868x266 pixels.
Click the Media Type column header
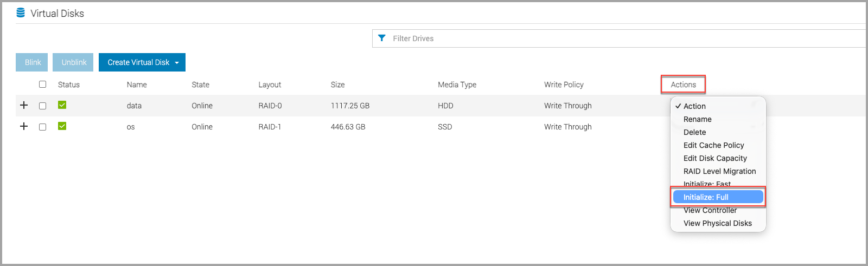457,85
